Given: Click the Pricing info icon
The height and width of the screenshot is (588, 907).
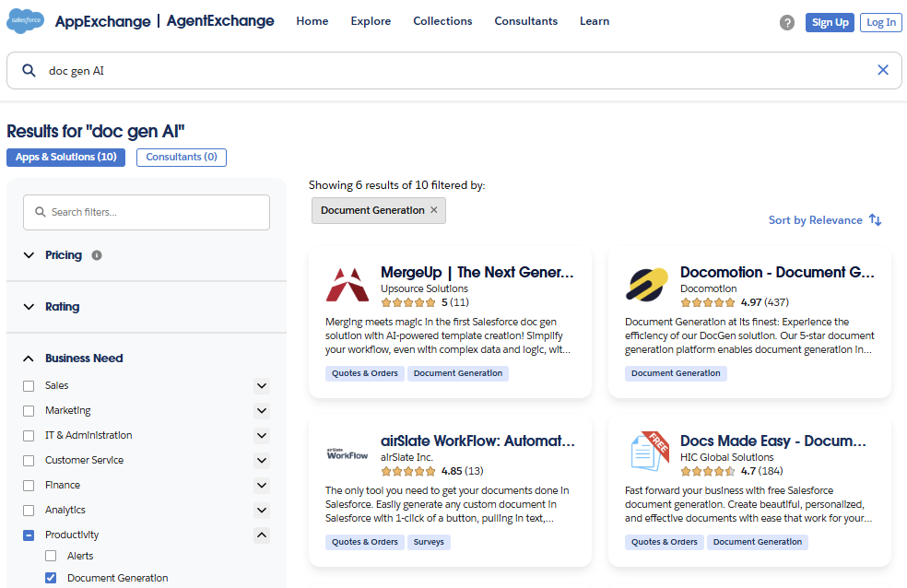Looking at the screenshot, I should 97,255.
